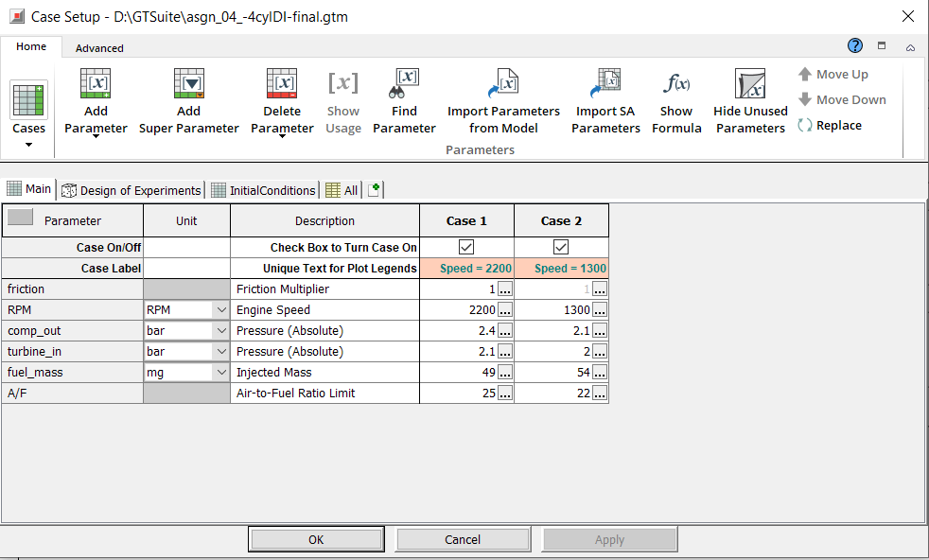Open value selector for fuel_mass Case 2
Image resolution: width=929 pixels, height=560 pixels.
click(600, 372)
